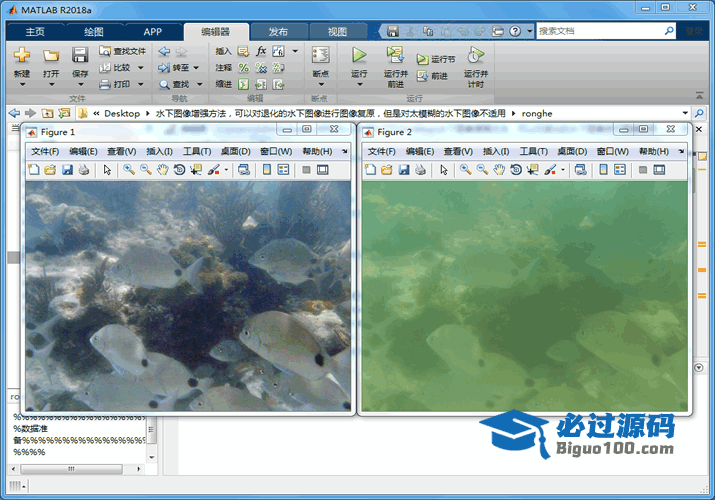Click the print icon in Figure 2 toolbar

pyautogui.click(x=420, y=170)
